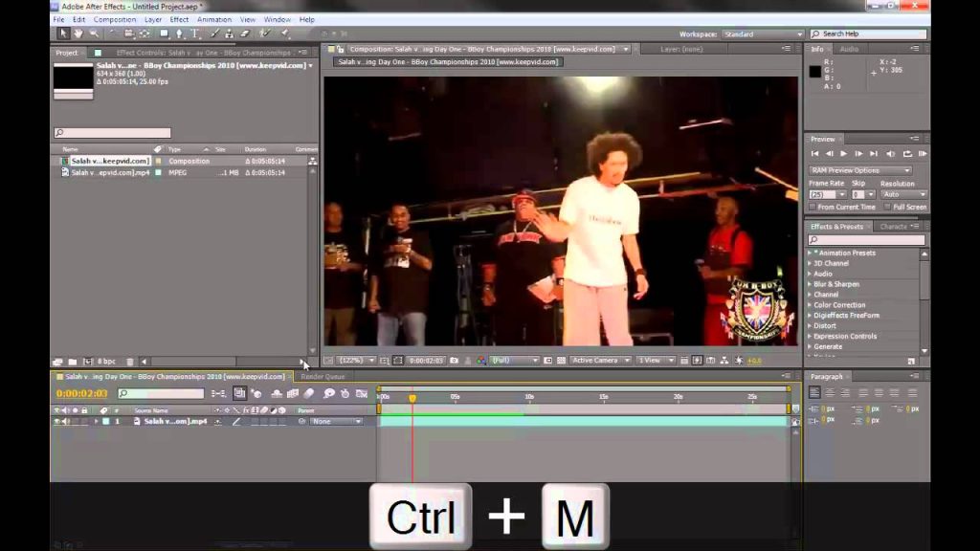The image size is (980, 551).
Task: Click the current time indicator marker
Action: (x=412, y=398)
